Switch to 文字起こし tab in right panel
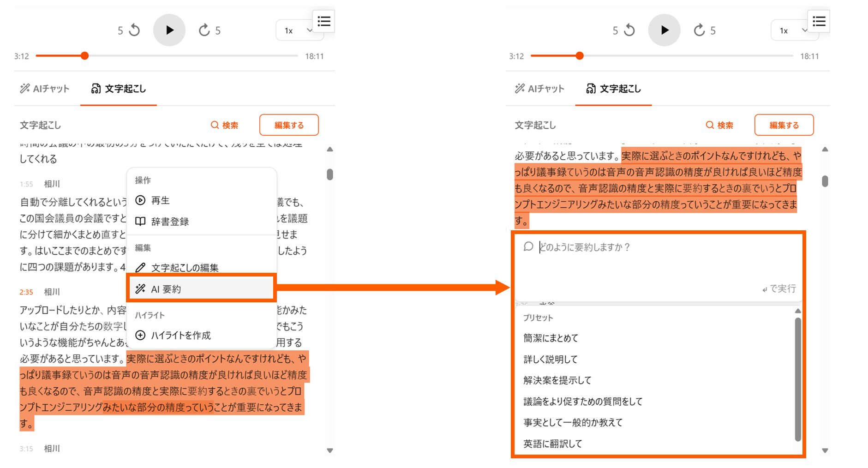The image size is (868, 468). [613, 89]
